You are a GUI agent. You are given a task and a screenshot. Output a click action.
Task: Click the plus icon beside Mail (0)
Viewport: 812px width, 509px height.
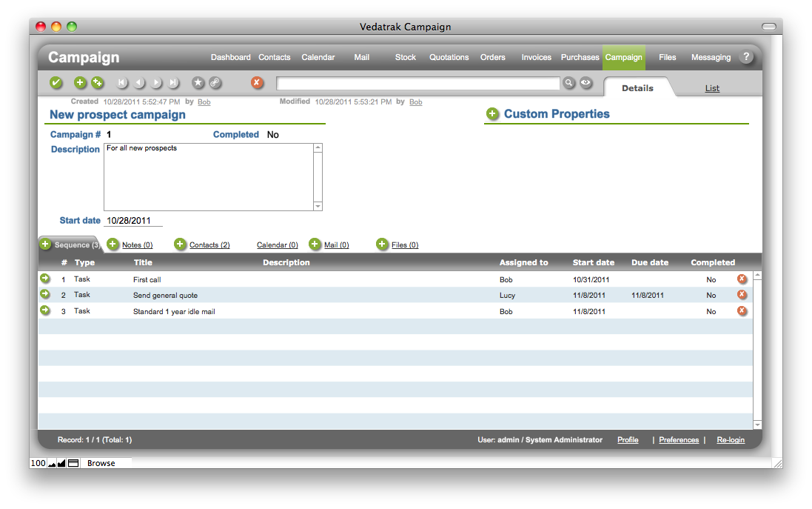tap(315, 244)
